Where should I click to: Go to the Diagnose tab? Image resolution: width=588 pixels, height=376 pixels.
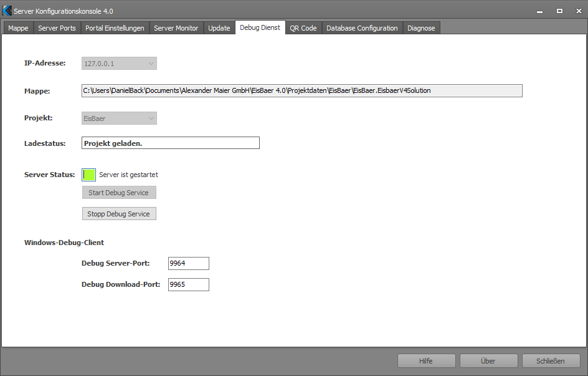point(421,28)
